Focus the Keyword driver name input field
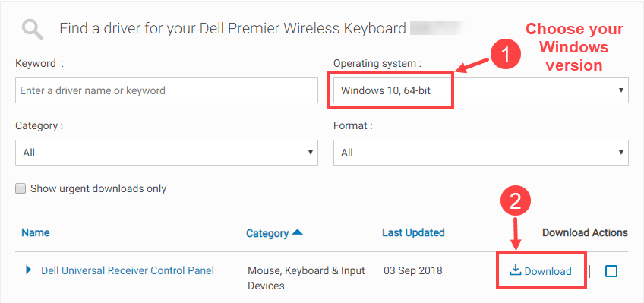Viewport: 644px width, 303px height. (x=167, y=90)
